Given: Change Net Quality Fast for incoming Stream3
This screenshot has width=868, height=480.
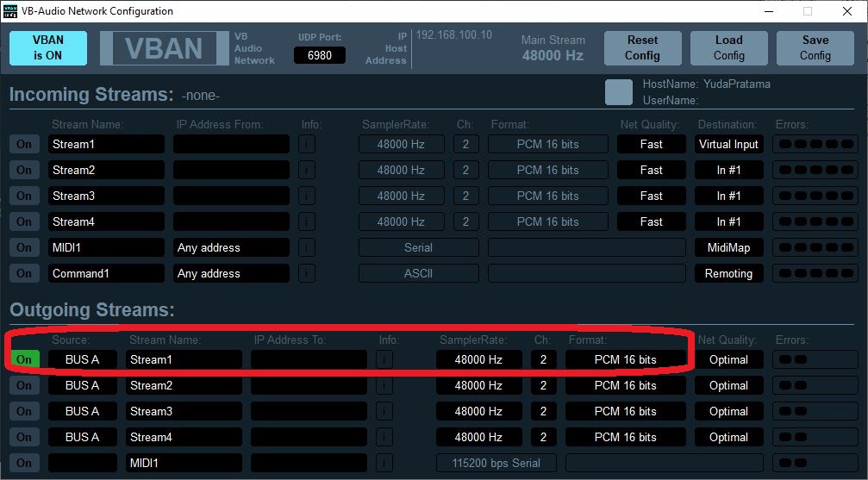Looking at the screenshot, I should [651, 196].
